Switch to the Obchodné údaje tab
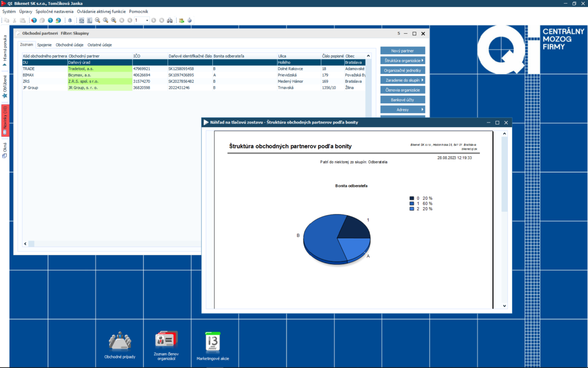This screenshot has width=588, height=368. coord(69,45)
